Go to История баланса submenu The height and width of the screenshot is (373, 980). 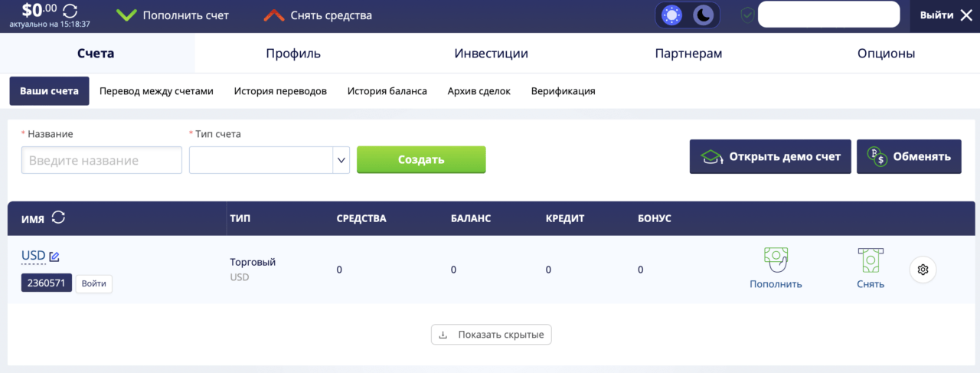[387, 90]
